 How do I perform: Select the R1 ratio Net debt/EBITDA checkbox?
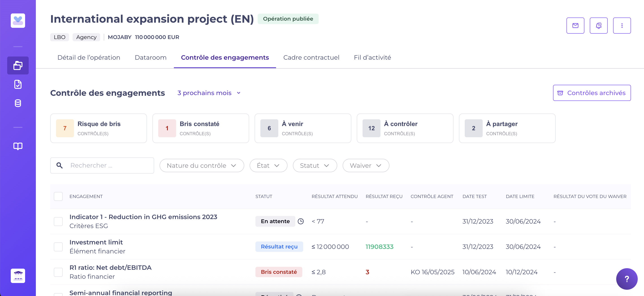coord(58,272)
